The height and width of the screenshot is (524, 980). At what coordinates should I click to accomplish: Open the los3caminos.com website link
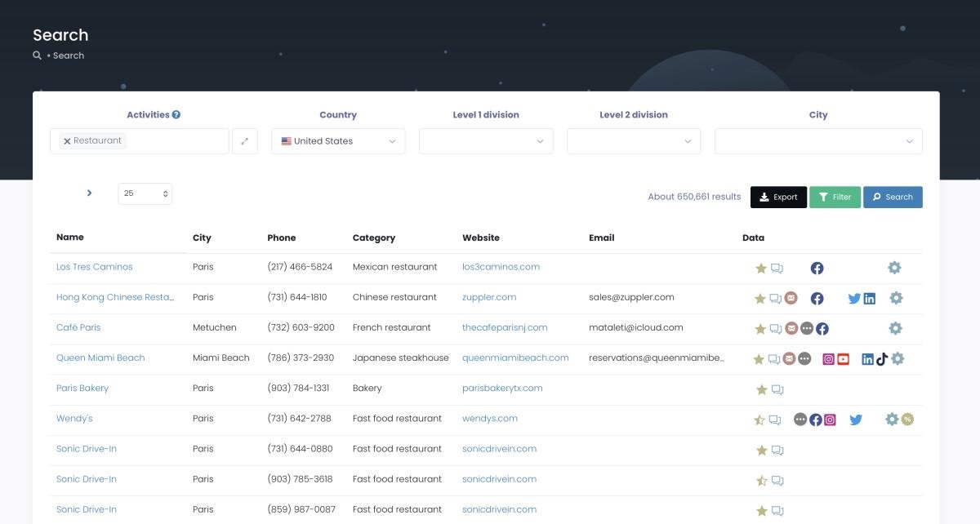[x=501, y=267]
